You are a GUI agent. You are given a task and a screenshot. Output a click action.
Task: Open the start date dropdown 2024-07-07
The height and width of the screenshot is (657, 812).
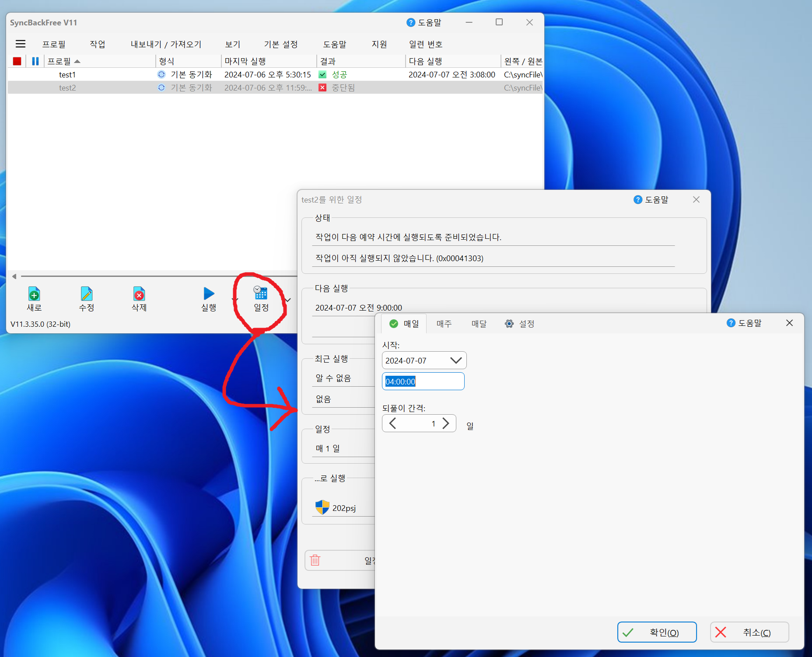pos(424,360)
